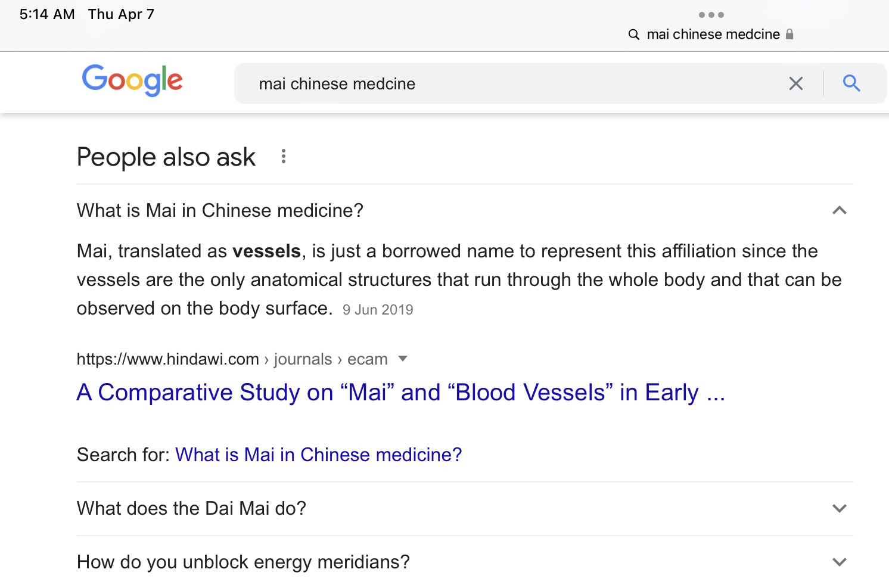889x588 pixels.
Task: Expand the energy meridians question using its chevron
Action: 840,562
